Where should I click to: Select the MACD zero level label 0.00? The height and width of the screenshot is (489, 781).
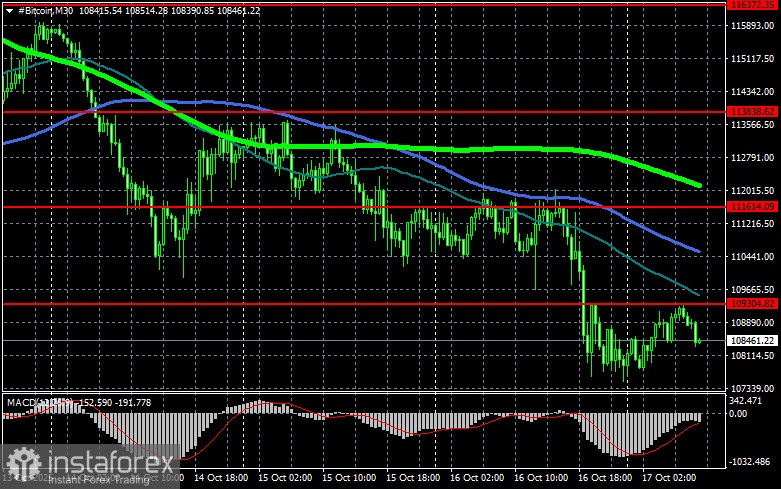[738, 413]
